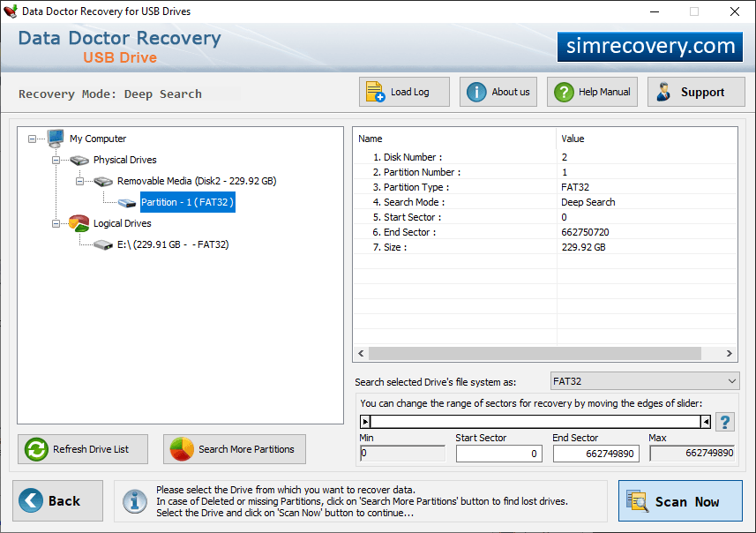Collapse the My Computer tree node

(32, 139)
